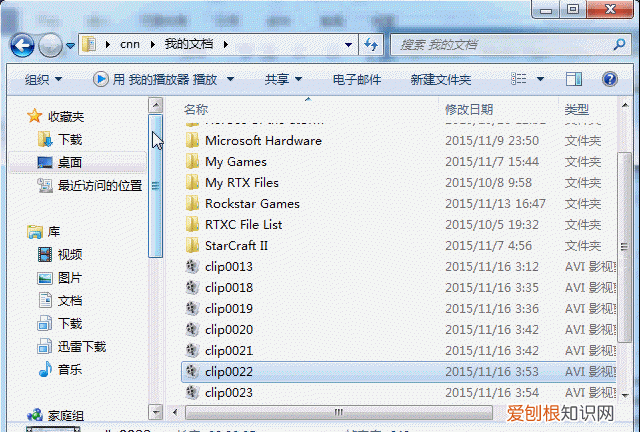
Task: Change view using the view icon
Action: pos(519,79)
